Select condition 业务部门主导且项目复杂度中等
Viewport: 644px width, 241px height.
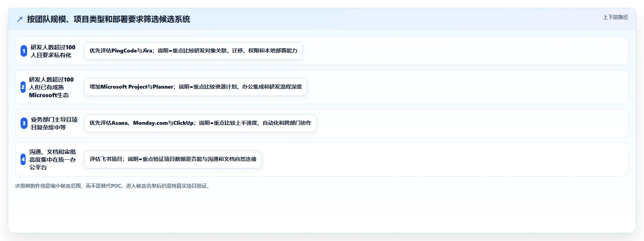click(54, 123)
